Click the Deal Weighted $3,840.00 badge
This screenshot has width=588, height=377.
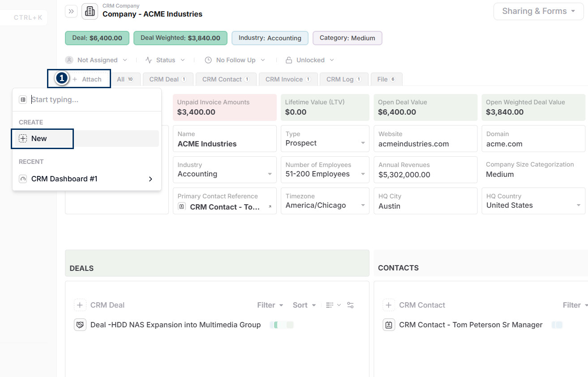[x=180, y=38]
